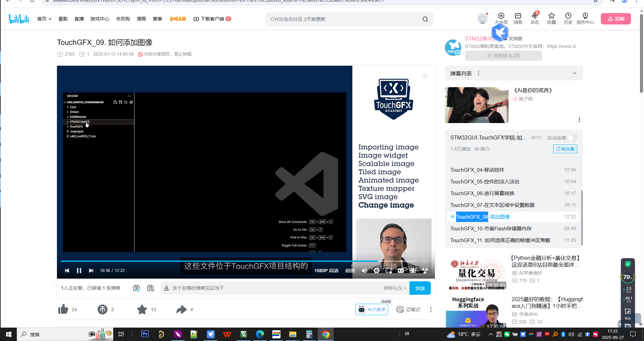Click the pink 投稿 upload button
Viewport: 644px width, 341px height.
pos(616,19)
